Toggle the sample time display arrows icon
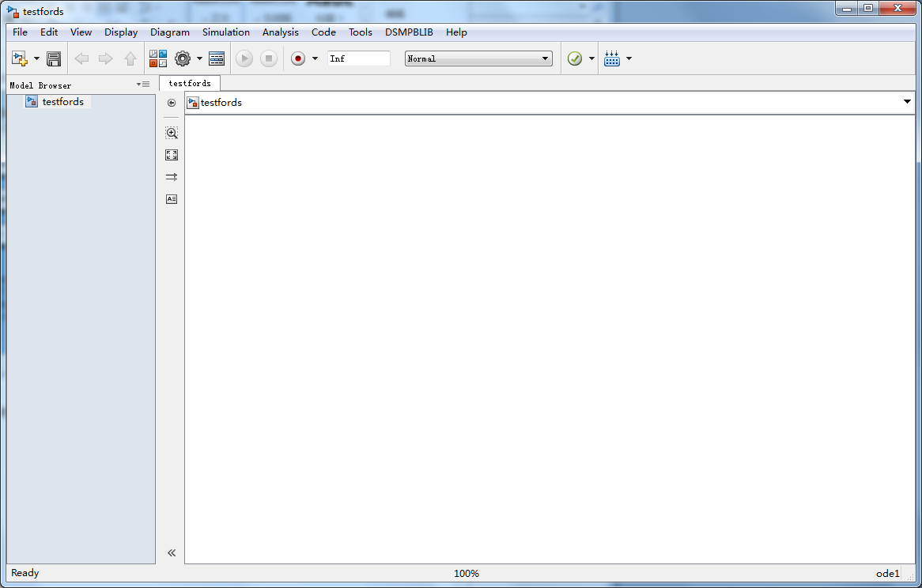Image resolution: width=922 pixels, height=588 pixels. point(171,177)
